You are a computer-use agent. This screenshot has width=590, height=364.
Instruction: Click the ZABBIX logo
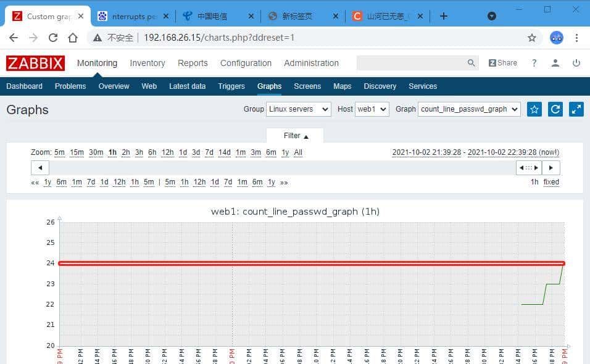(x=35, y=62)
